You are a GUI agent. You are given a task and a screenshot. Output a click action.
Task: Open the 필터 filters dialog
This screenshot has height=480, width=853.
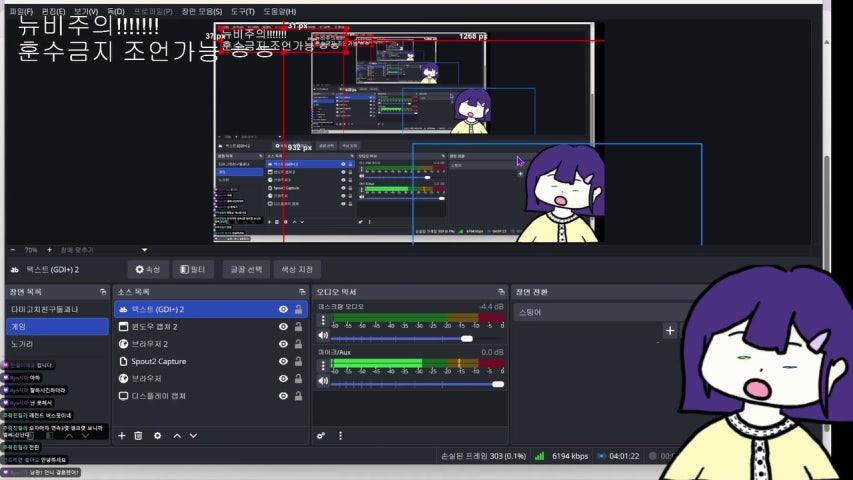193,269
